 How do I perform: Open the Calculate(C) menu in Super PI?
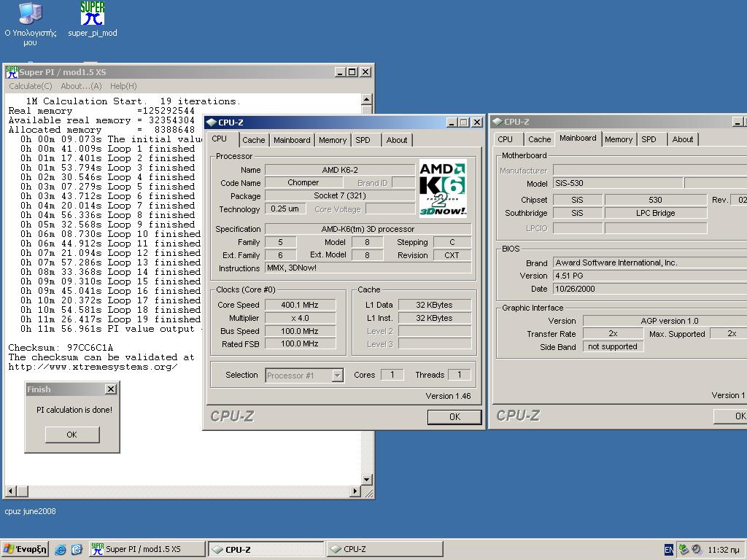(31, 86)
